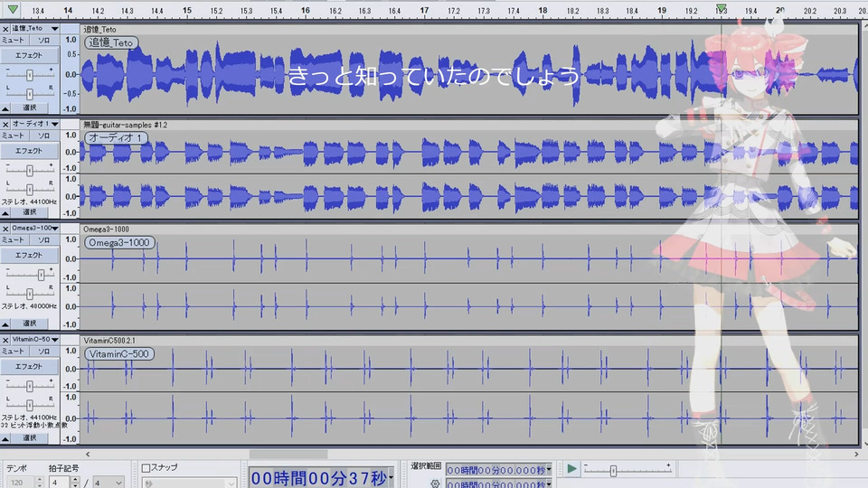
Task: Click the horizontal scrollbar thumb
Action: [288, 455]
